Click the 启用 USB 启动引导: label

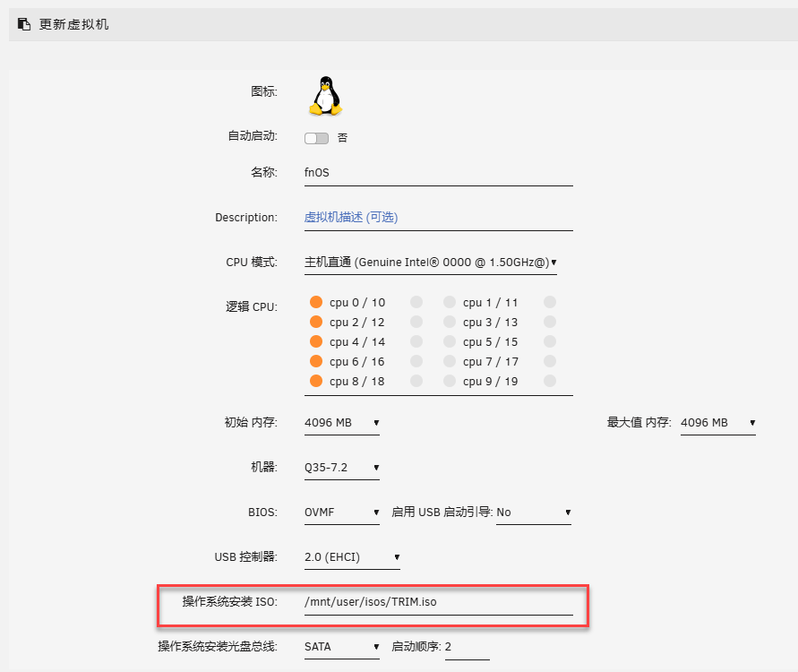(x=442, y=513)
